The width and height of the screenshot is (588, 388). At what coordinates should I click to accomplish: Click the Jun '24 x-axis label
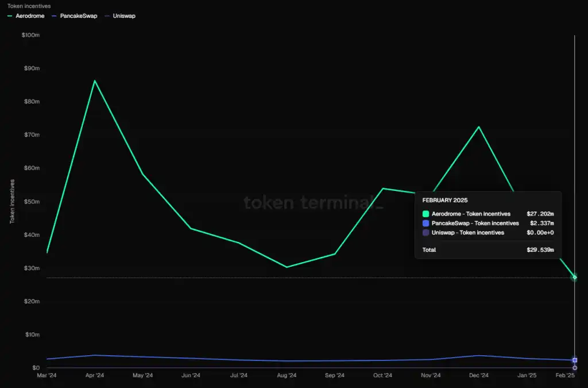tap(191, 376)
